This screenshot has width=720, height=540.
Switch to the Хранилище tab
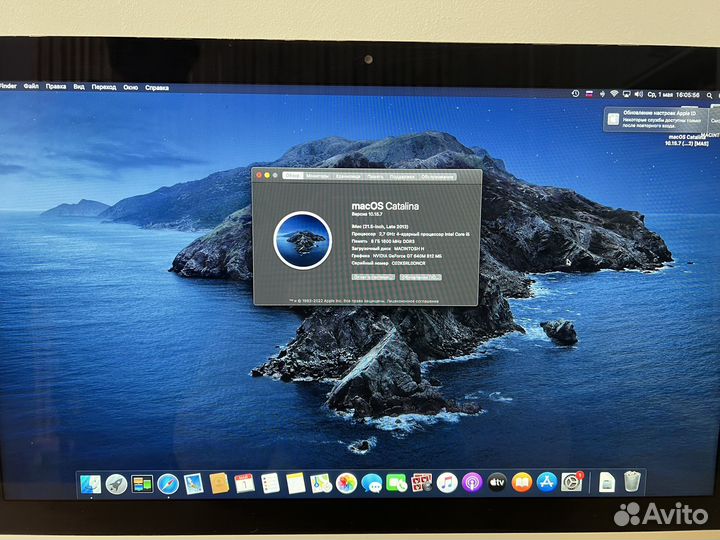coord(348,176)
